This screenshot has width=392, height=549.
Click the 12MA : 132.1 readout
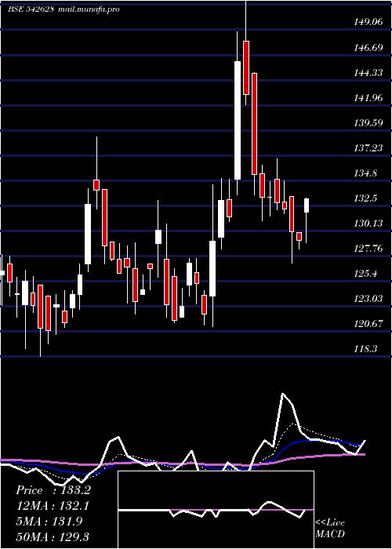point(53,506)
